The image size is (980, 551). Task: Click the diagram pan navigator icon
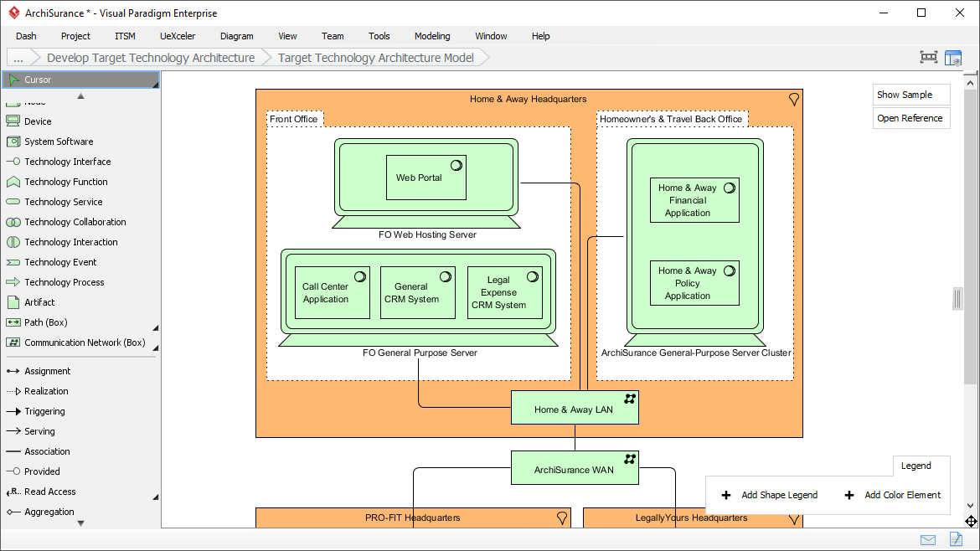point(971,521)
